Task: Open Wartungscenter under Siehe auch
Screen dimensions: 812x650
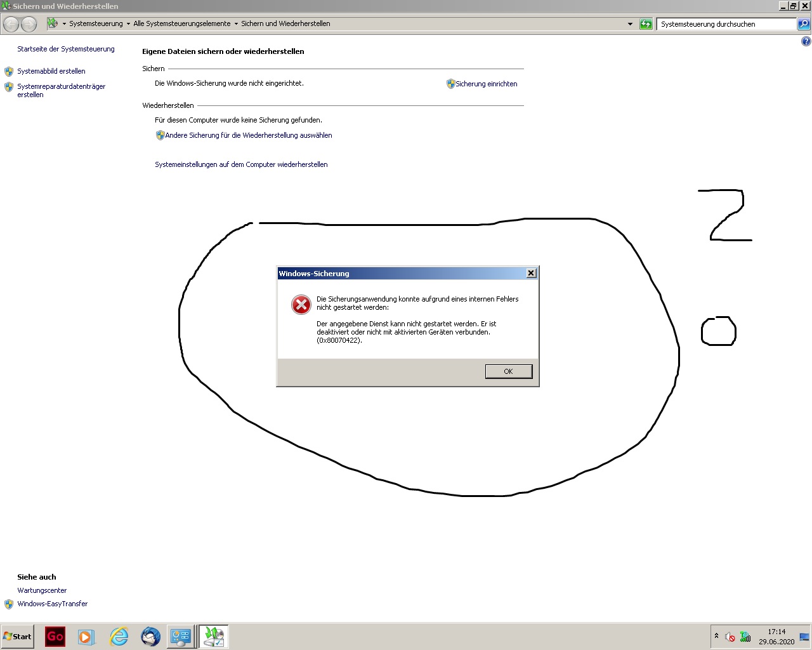Action: tap(42, 590)
